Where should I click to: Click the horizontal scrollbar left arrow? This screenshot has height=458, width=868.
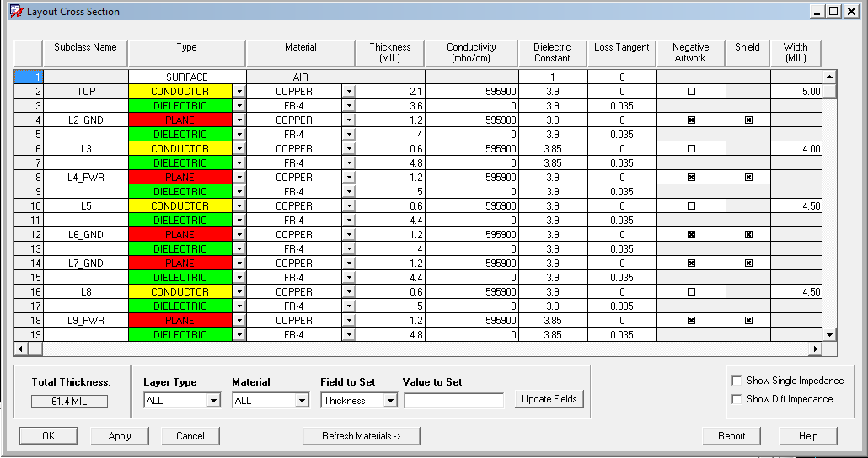[20, 349]
